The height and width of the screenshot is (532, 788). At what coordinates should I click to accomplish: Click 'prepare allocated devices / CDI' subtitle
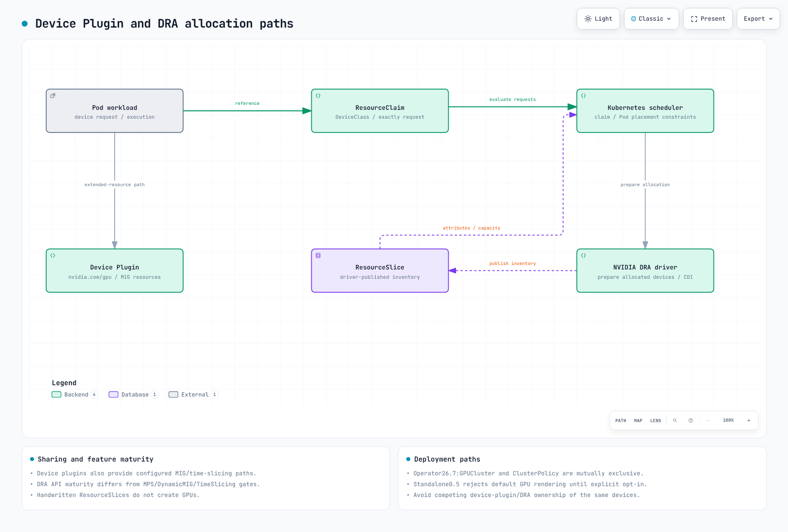(x=645, y=277)
